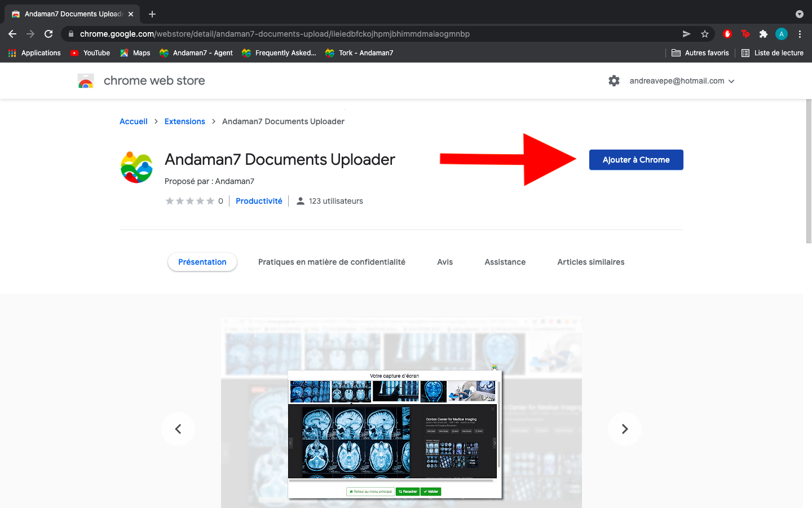812x508 pixels.
Task: Click the bookmark star icon in address bar
Action: [705, 34]
